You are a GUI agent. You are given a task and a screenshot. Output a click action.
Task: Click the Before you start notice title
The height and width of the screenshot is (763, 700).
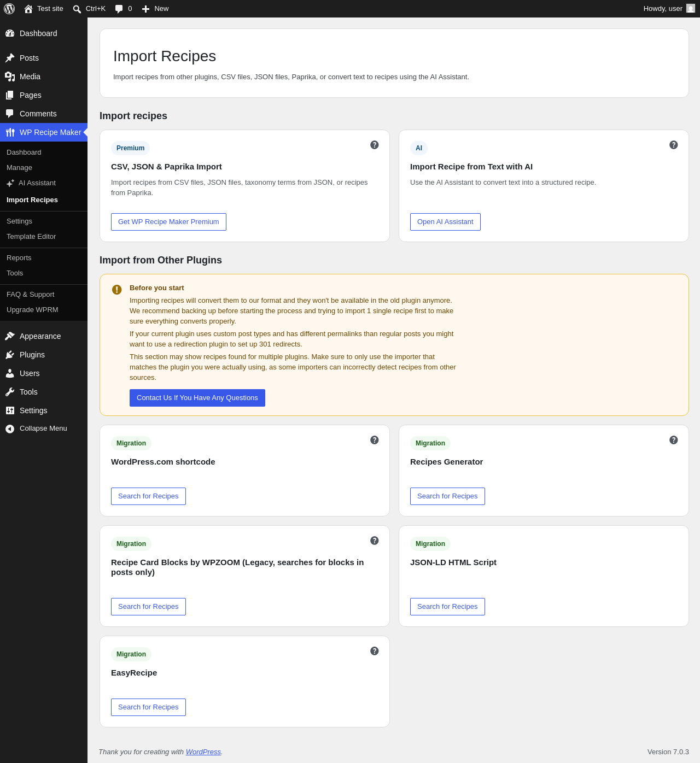(x=157, y=288)
